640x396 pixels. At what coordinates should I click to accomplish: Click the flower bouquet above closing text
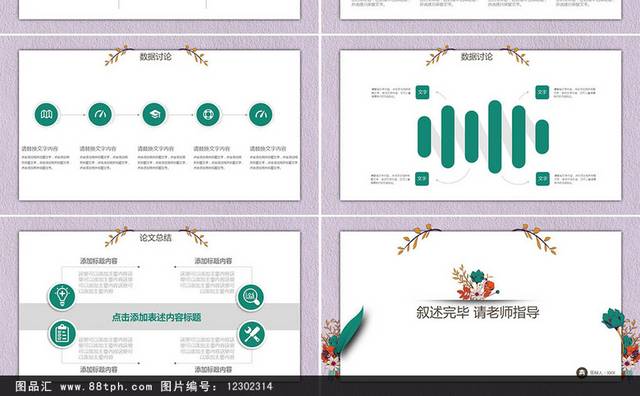(x=476, y=283)
